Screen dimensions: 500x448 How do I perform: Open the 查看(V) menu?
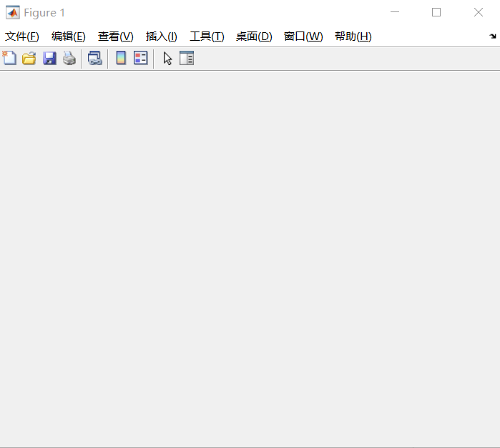point(115,36)
